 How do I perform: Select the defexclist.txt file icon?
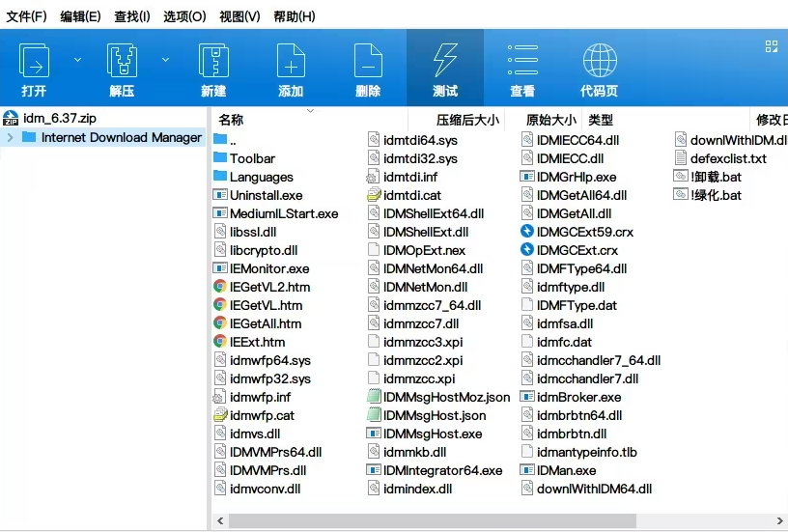681,157
